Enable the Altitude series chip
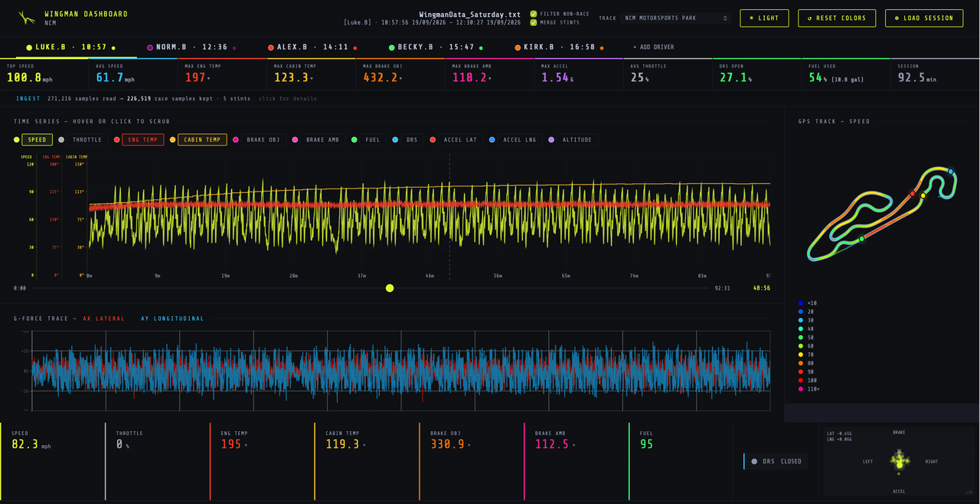 pyautogui.click(x=577, y=140)
